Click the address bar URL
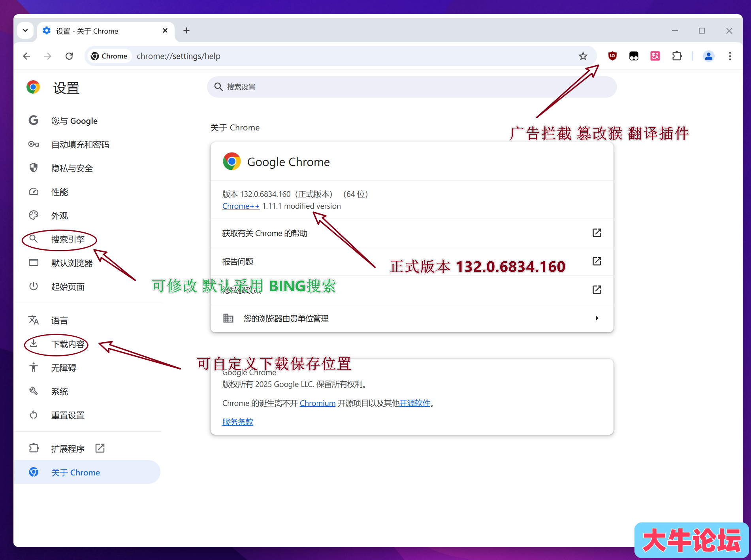751x560 pixels. coord(179,56)
